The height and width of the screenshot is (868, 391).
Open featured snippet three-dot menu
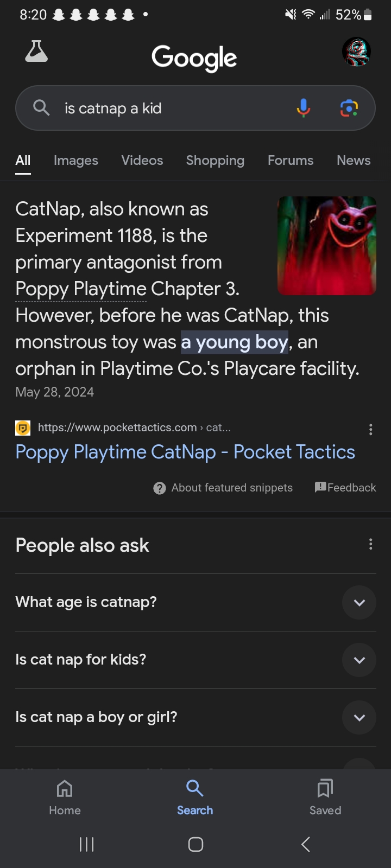point(370,430)
